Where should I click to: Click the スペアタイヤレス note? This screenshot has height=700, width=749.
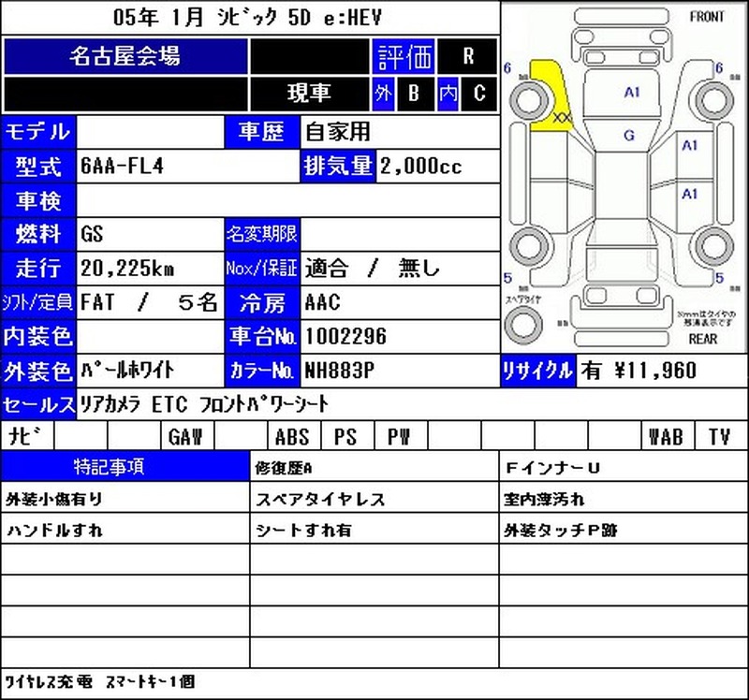[x=320, y=500]
